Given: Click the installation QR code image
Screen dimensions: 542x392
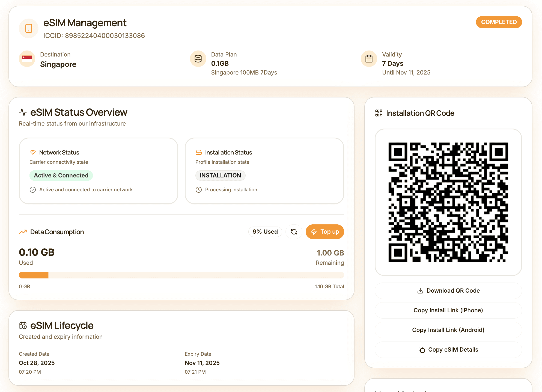Looking at the screenshot, I should point(448,202).
